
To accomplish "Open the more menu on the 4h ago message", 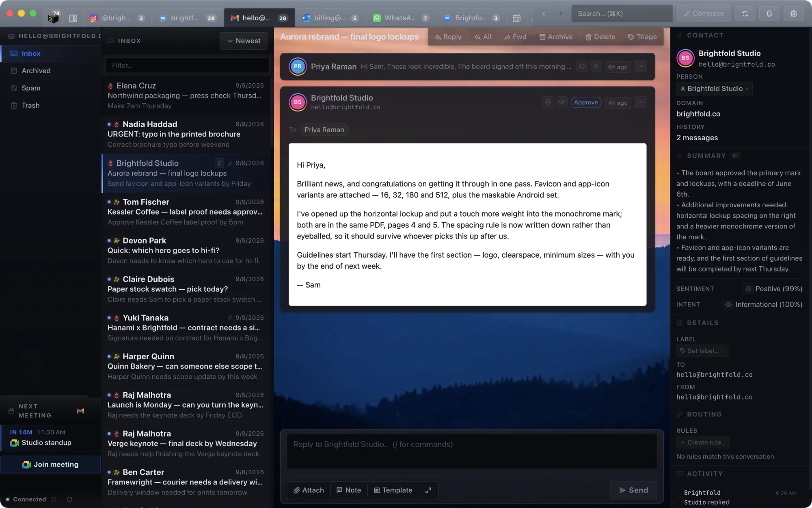I will click(x=640, y=102).
